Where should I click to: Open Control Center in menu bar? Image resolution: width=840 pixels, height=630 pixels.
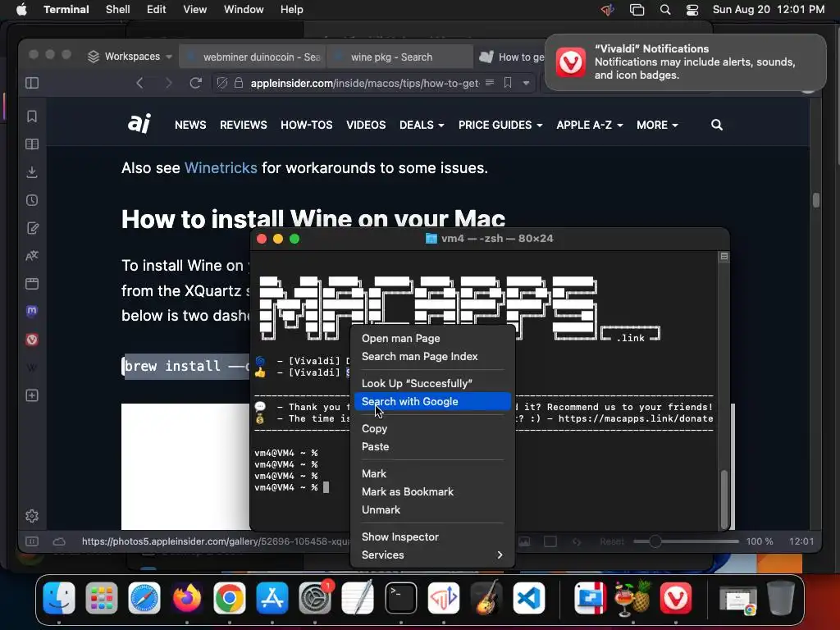[692, 9]
